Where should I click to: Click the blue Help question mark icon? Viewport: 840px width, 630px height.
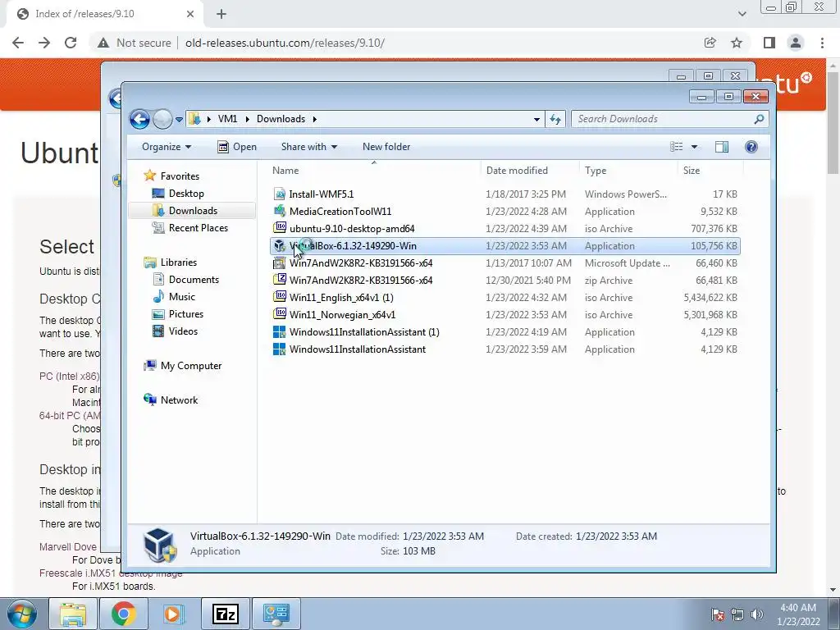(x=751, y=147)
